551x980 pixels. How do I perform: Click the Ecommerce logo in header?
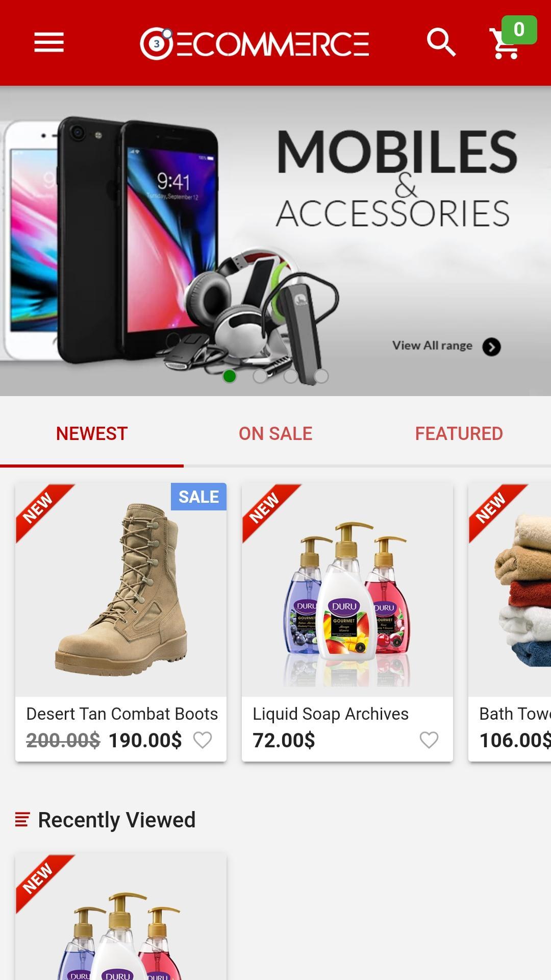(x=254, y=43)
